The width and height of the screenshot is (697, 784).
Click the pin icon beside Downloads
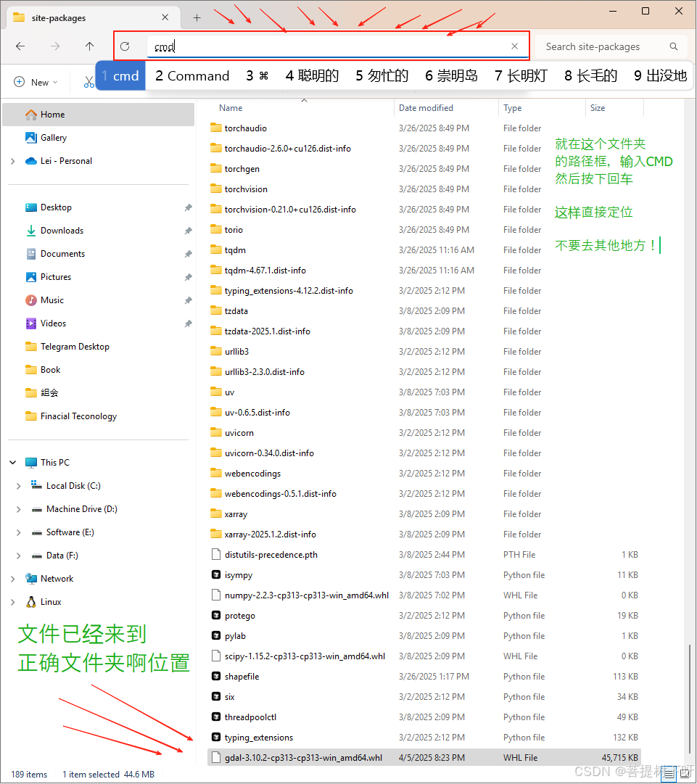188,231
